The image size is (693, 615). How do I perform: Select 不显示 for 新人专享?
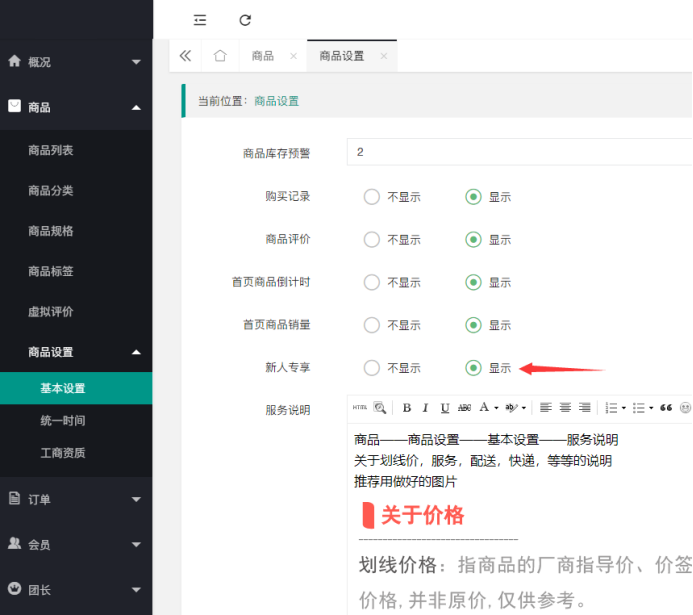tap(372, 368)
